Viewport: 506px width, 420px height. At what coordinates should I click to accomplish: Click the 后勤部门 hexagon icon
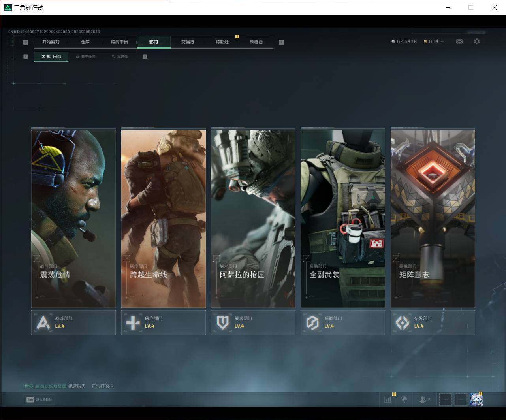click(x=312, y=322)
